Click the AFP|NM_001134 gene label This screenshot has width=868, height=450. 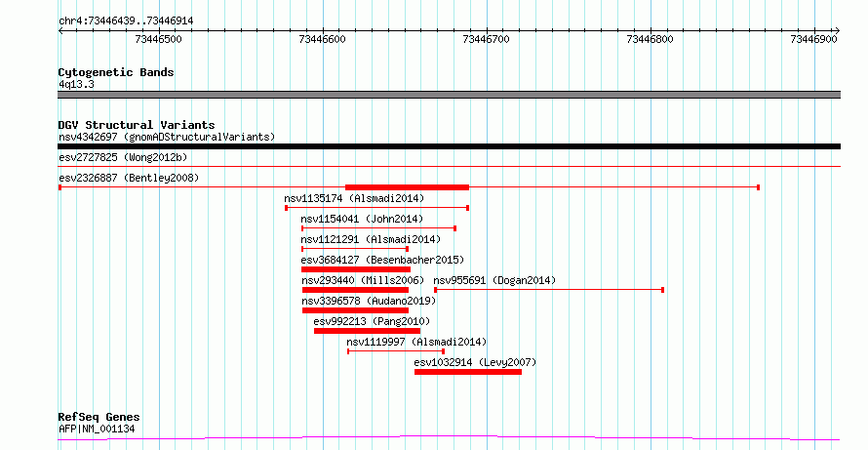click(x=97, y=429)
